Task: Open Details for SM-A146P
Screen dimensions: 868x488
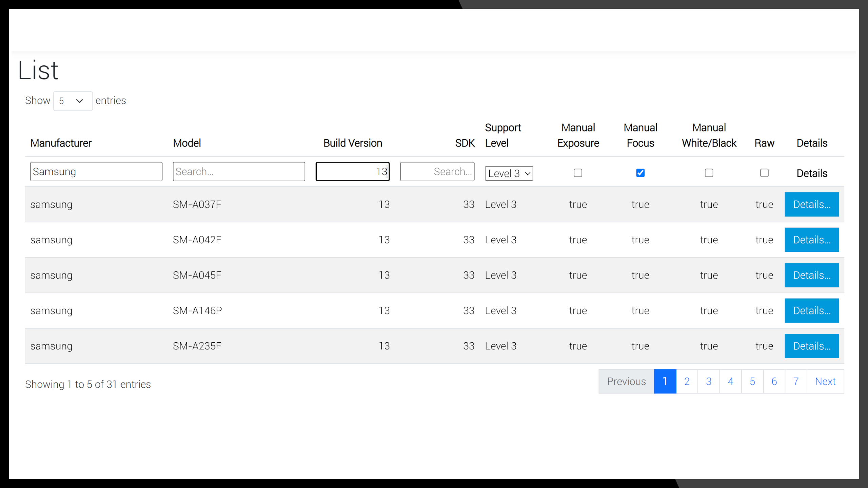Action: pos(811,310)
